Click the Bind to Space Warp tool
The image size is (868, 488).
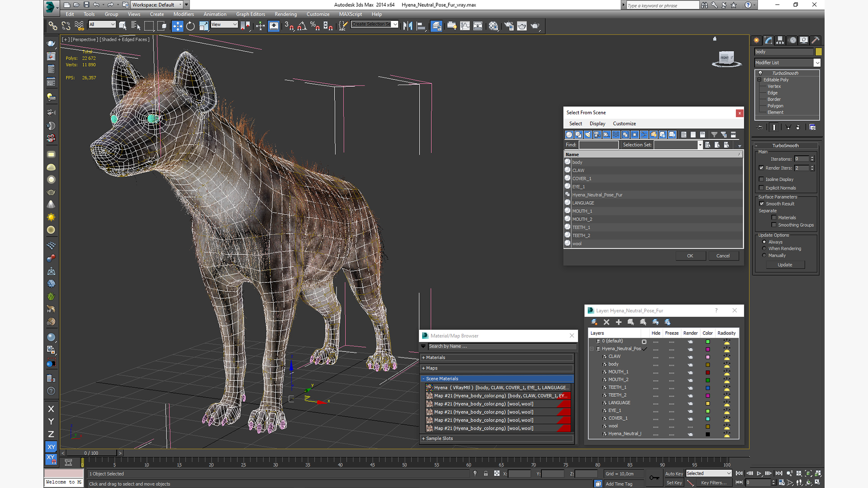click(79, 26)
